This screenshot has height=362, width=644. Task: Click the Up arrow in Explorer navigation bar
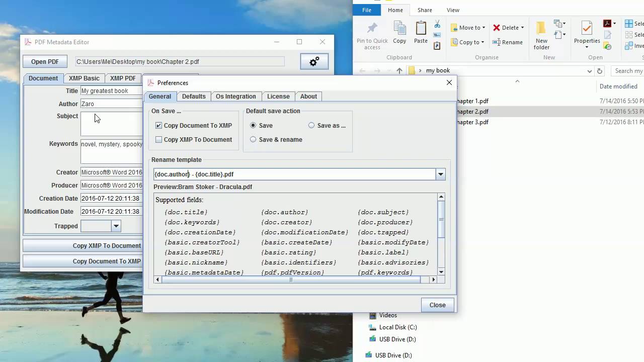399,71
